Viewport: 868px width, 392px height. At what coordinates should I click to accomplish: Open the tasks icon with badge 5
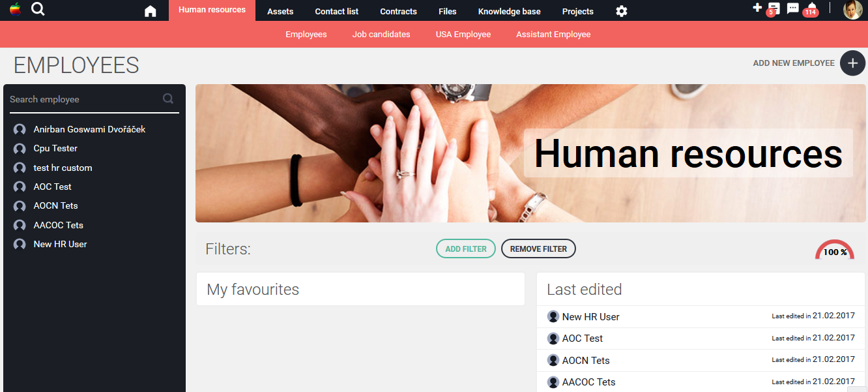(x=773, y=10)
